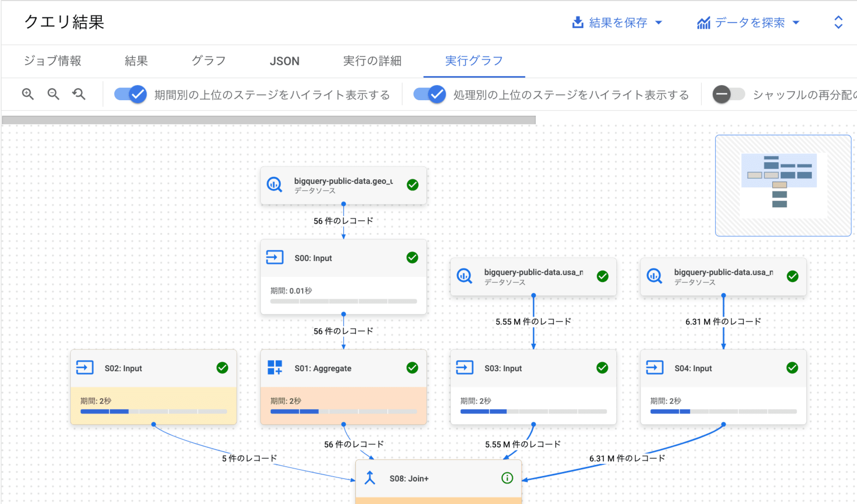Switch to the JSON tab
857x504 pixels.
coord(285,61)
